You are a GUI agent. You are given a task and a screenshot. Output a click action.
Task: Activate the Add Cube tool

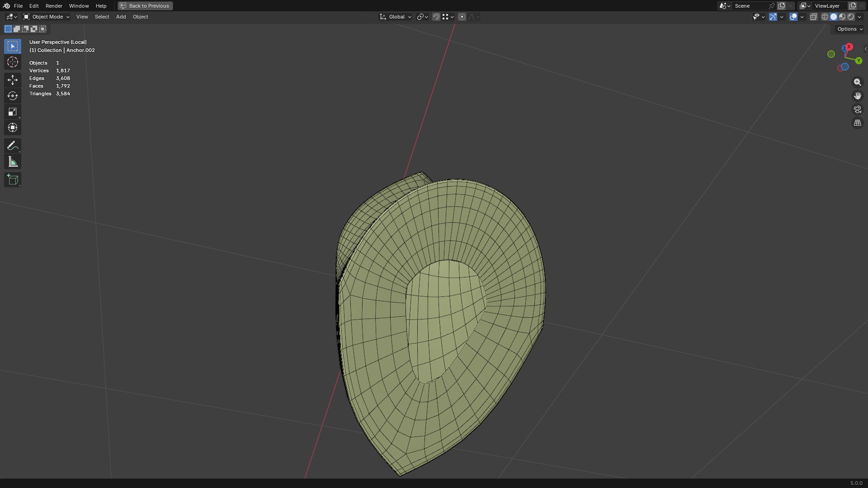pos(13,179)
